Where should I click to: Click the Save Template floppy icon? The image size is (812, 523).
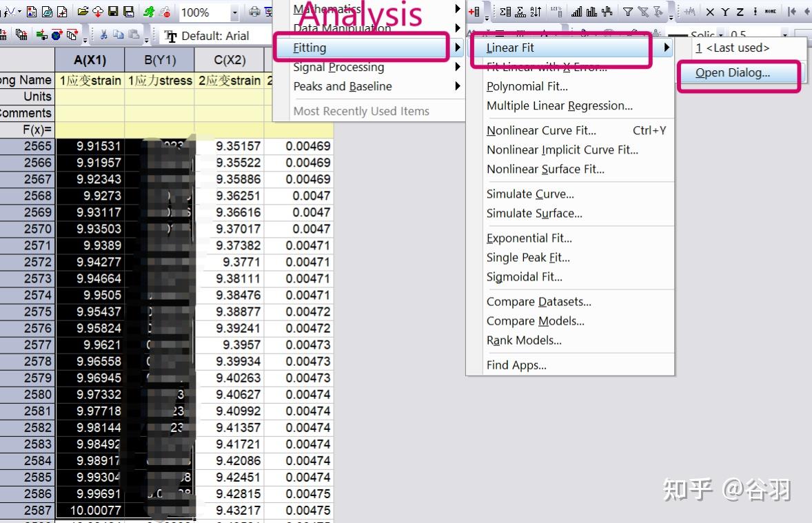pos(128,12)
